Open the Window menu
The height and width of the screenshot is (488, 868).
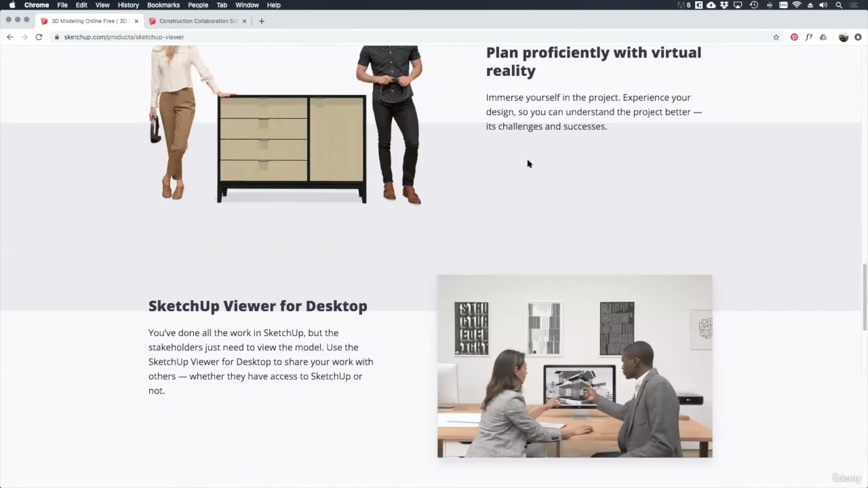247,5
